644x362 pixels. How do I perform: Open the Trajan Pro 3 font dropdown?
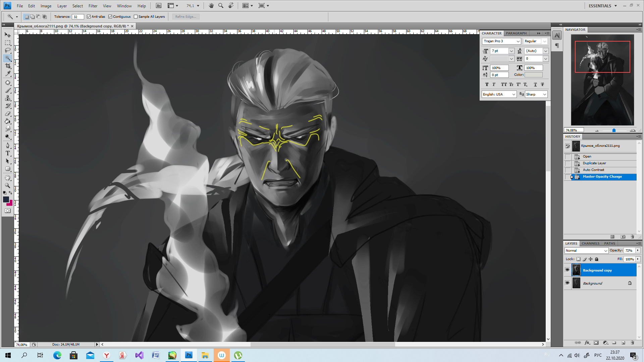tap(518, 41)
